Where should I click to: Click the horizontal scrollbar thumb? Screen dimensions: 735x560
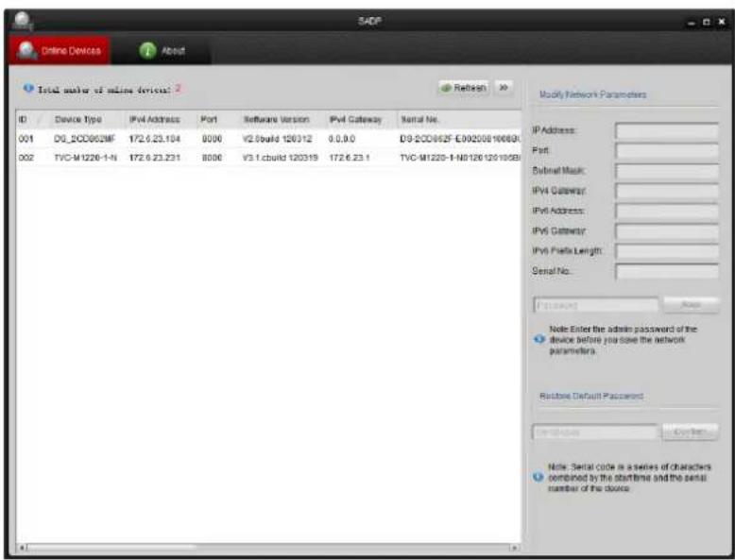[x=111, y=548]
